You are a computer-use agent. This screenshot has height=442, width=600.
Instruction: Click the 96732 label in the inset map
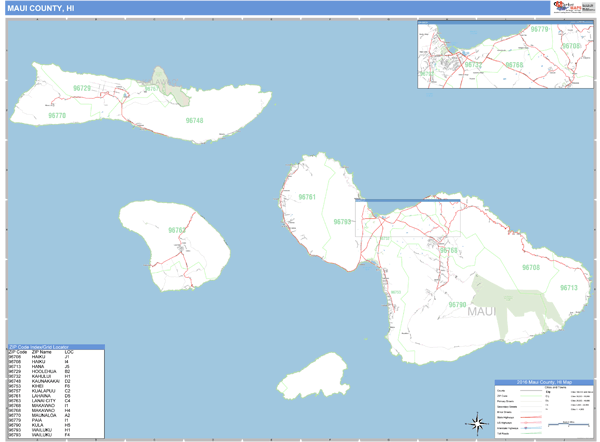pos(473,65)
